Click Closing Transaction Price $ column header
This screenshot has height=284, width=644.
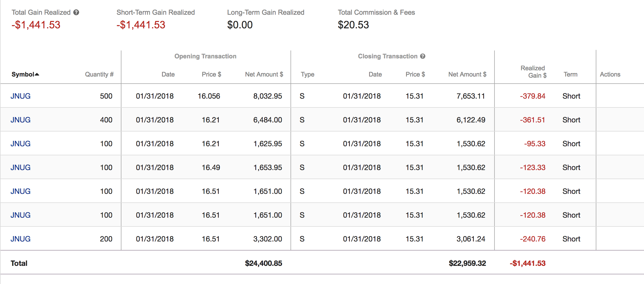[x=415, y=74]
